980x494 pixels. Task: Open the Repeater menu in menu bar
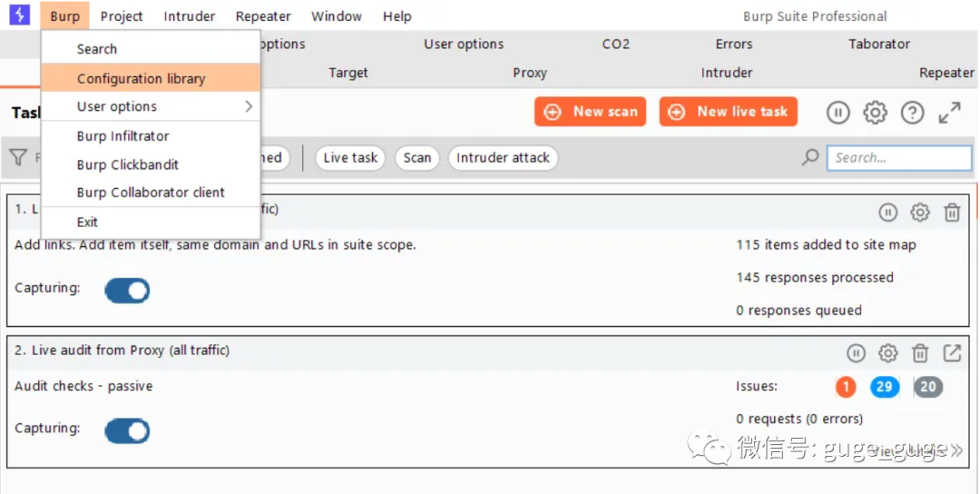click(x=263, y=16)
